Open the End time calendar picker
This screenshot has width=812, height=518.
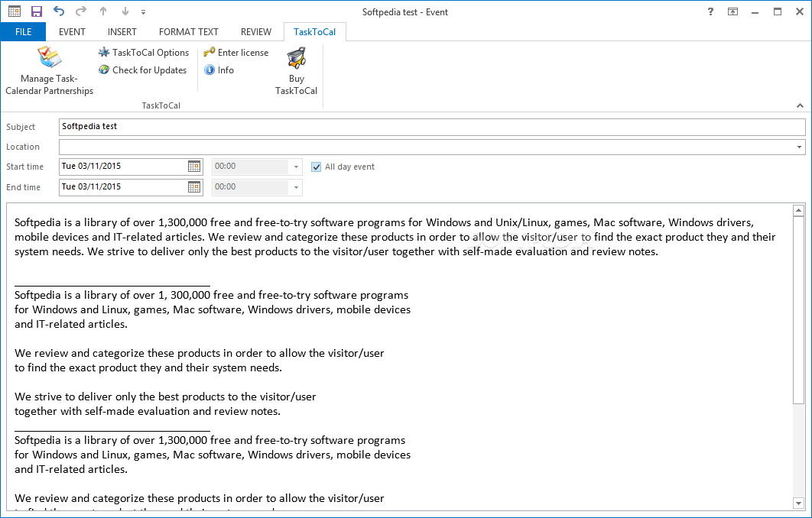click(x=193, y=187)
